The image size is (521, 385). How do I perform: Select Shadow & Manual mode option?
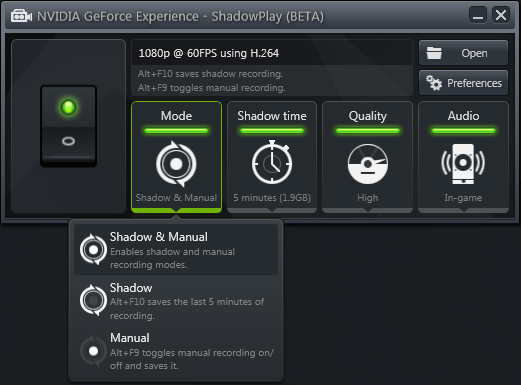point(176,250)
